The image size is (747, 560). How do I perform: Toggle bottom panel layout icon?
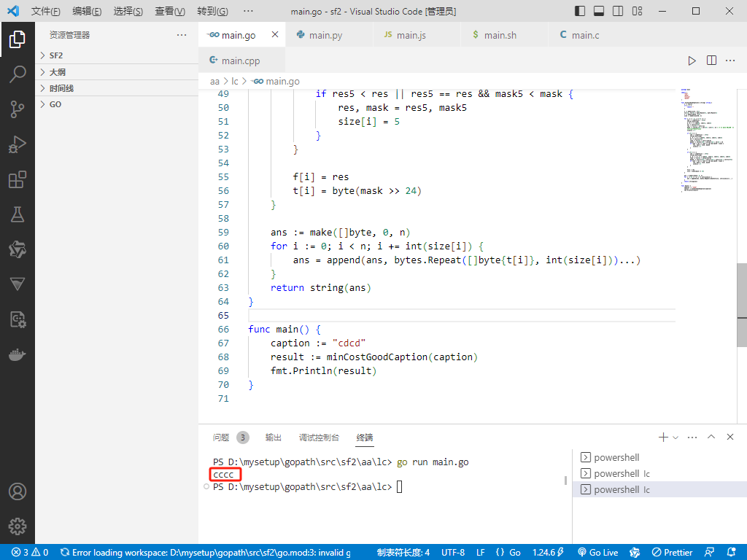599,11
